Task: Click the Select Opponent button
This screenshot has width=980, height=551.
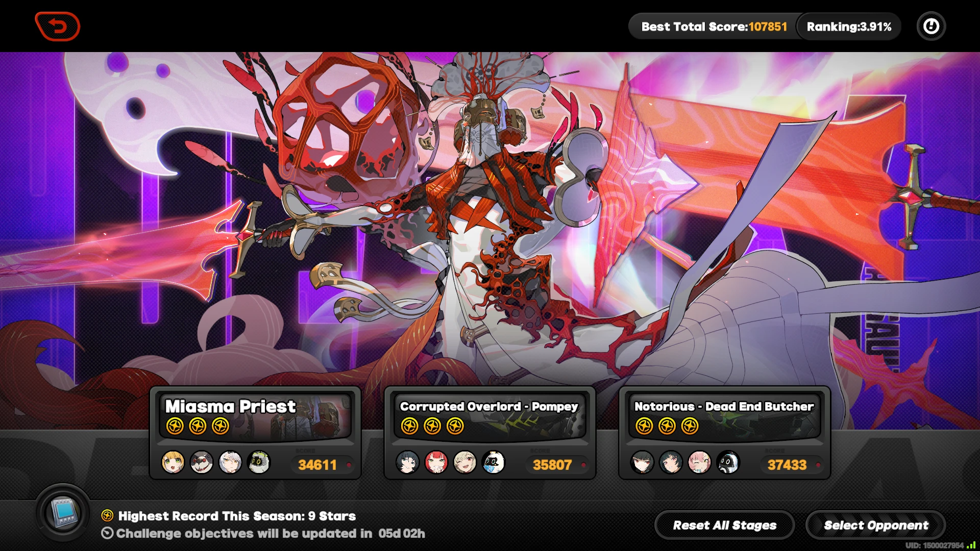Action: coord(876,525)
